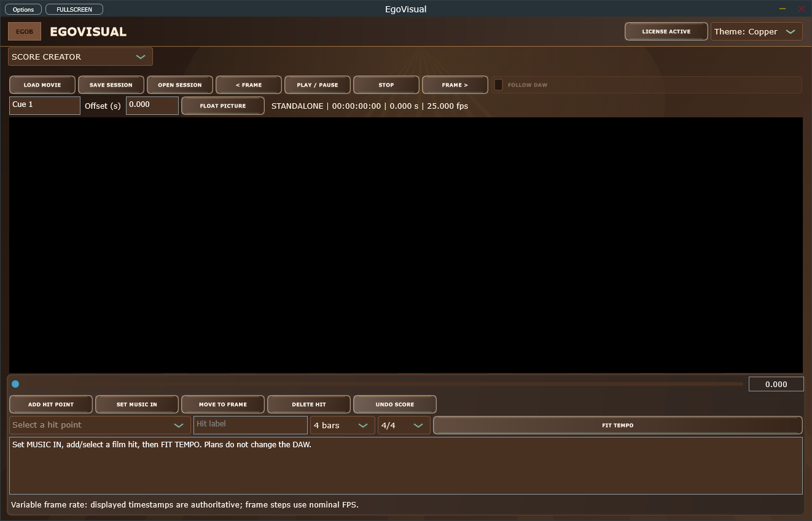The image size is (812, 521).
Task: Expand the SCORE CREATOR mode dropdown
Action: pyautogui.click(x=80, y=57)
